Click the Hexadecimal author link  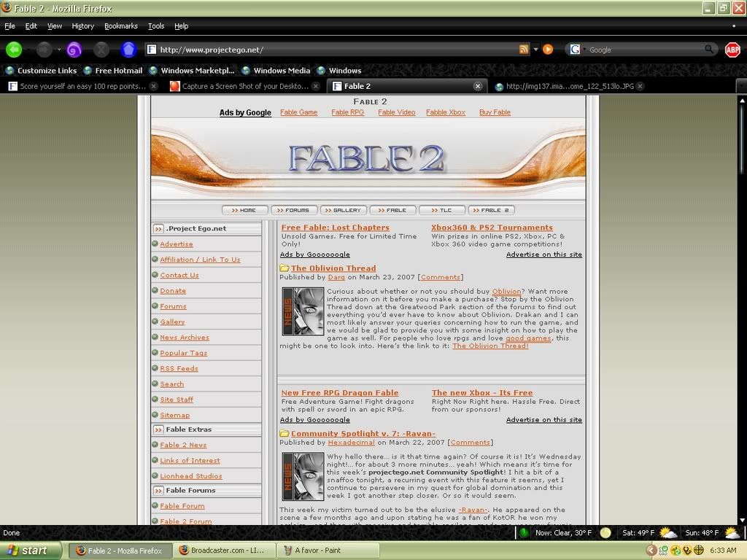351,443
